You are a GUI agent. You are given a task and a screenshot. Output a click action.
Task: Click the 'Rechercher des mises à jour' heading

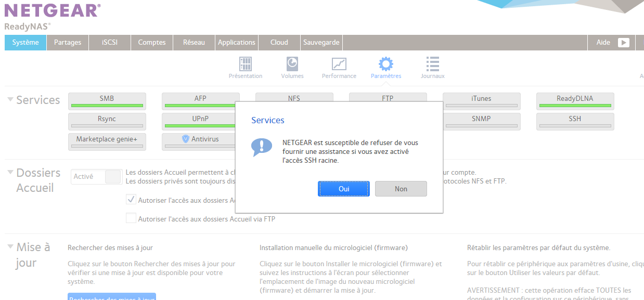coord(110,248)
